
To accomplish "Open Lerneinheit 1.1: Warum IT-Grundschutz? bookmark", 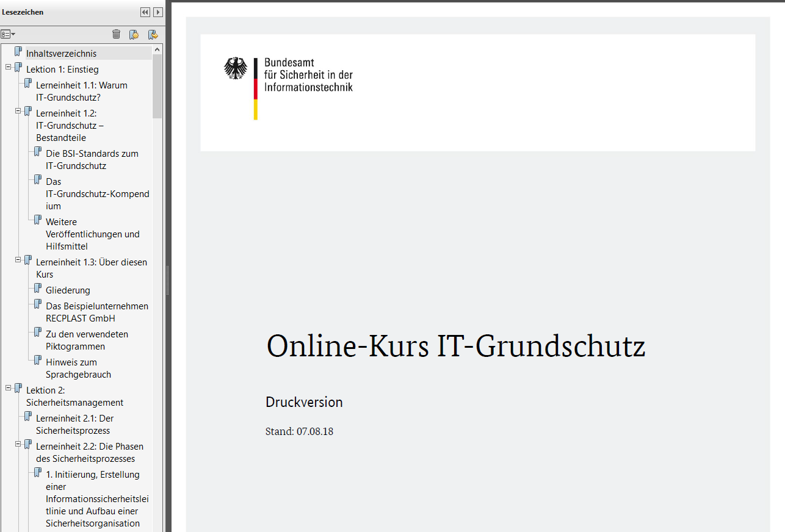I will click(82, 92).
